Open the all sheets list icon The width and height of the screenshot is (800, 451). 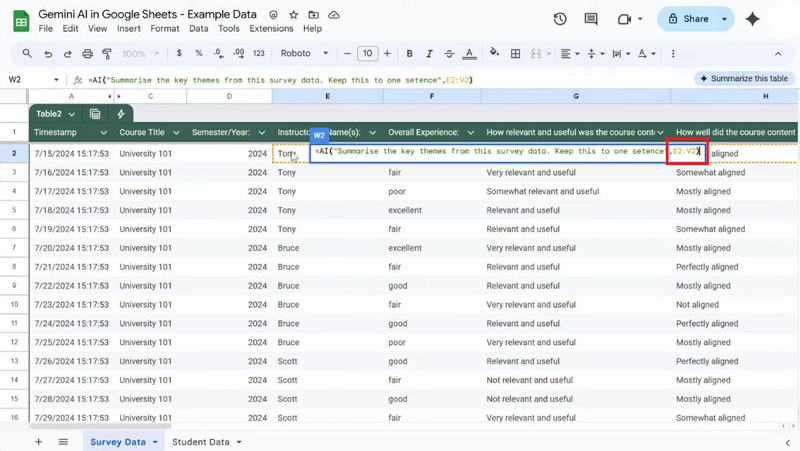click(x=63, y=441)
